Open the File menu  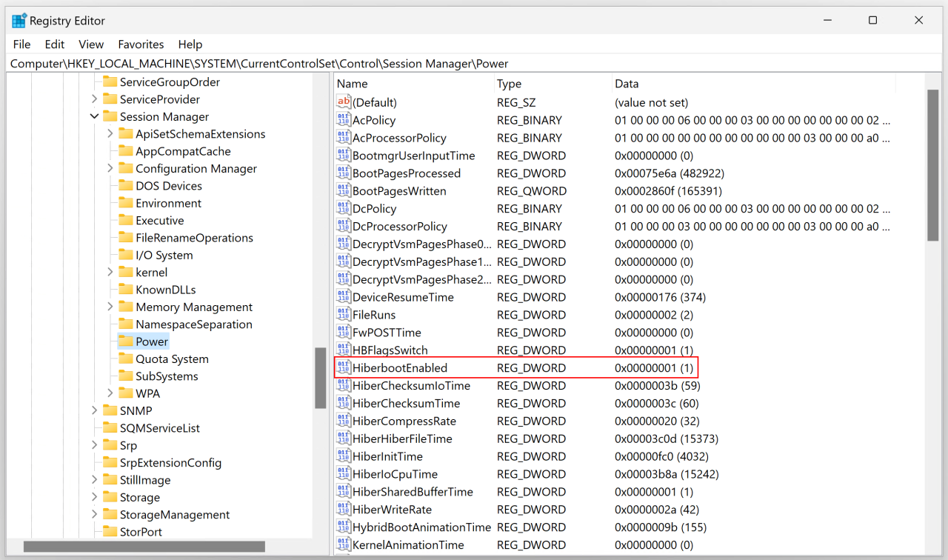click(x=21, y=44)
